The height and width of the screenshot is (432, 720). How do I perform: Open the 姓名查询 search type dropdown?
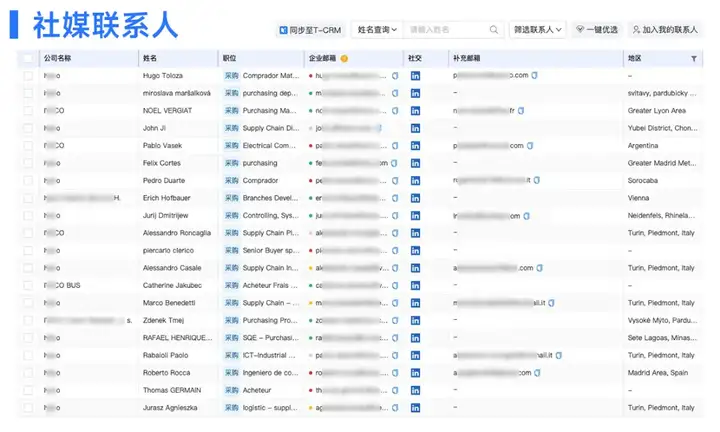(378, 30)
